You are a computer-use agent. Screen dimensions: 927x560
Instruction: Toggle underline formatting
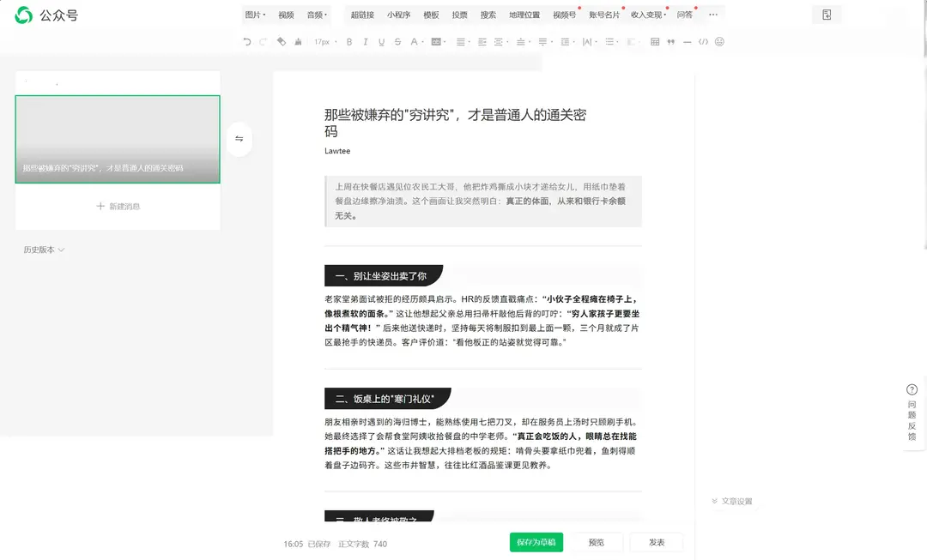pos(381,41)
